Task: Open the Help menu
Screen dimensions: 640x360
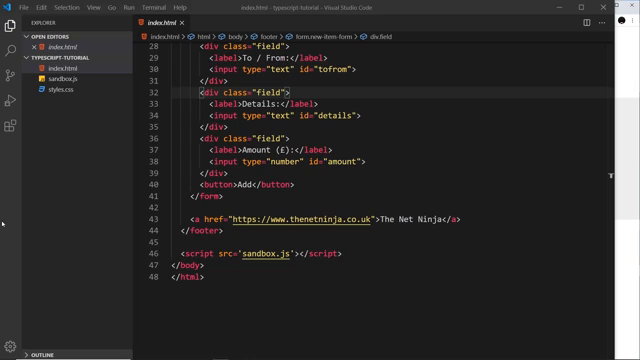Action: click(x=180, y=7)
